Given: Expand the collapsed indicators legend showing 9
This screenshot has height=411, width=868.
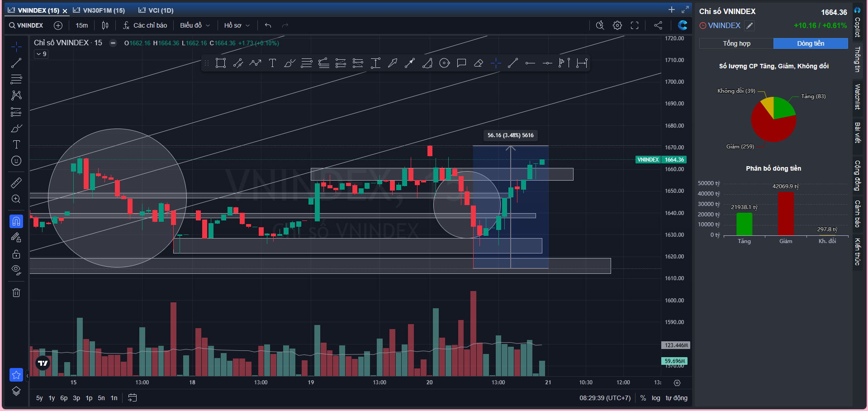Looking at the screenshot, I should (41, 54).
